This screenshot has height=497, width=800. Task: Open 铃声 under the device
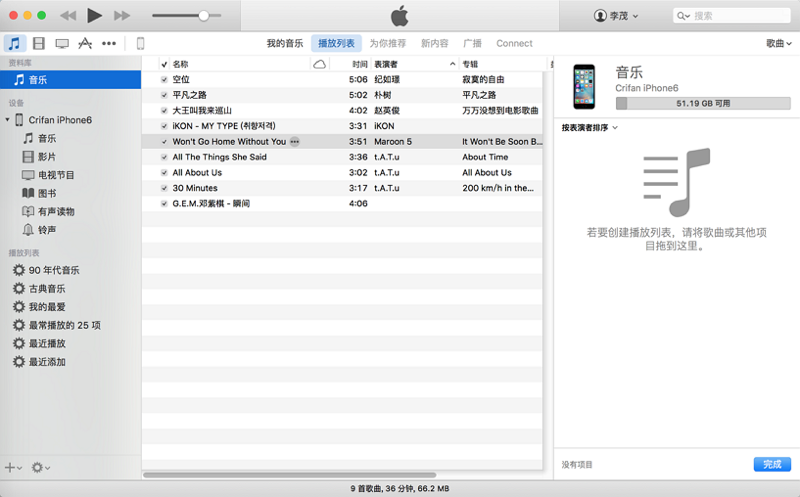pyautogui.click(x=40, y=230)
